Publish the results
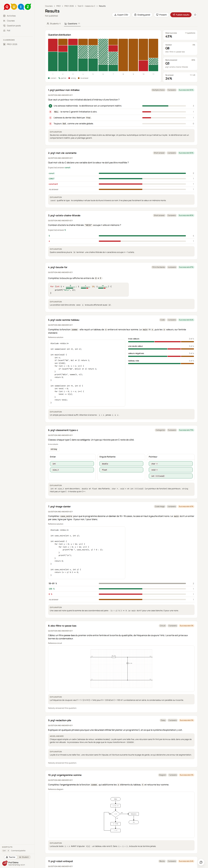This screenshot has width=208, height=868. (181, 15)
